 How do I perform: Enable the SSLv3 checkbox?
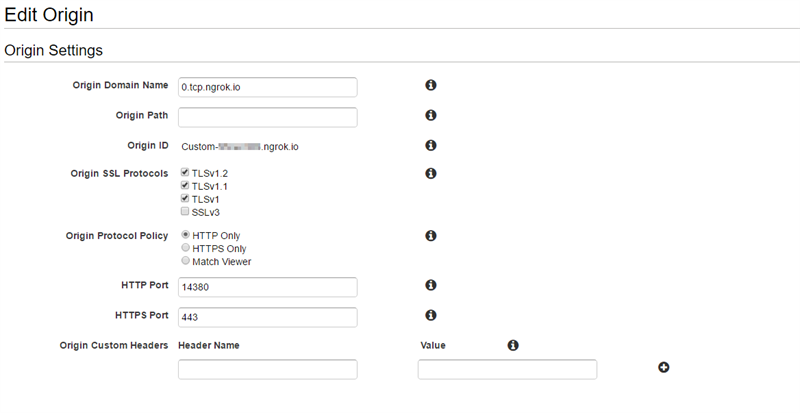point(185,212)
